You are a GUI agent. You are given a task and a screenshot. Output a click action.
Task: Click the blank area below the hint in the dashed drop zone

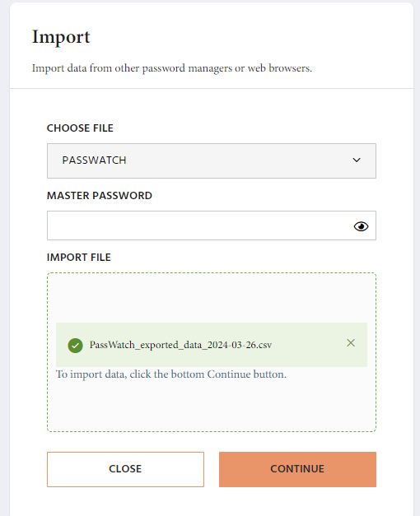pyautogui.click(x=212, y=406)
